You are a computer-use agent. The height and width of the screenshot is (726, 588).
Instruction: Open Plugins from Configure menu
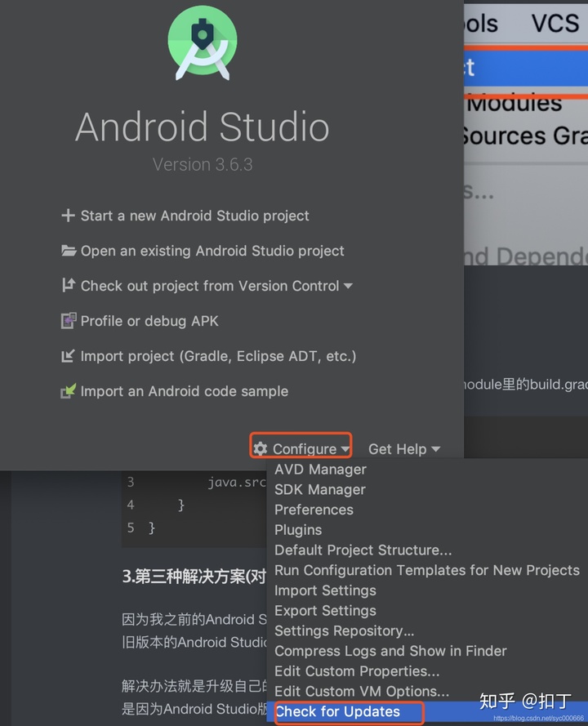(x=298, y=530)
